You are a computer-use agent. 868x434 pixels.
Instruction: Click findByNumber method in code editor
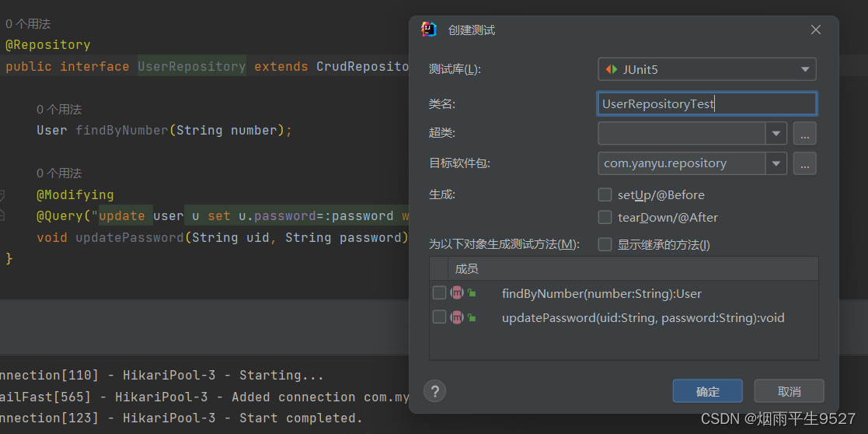(122, 130)
